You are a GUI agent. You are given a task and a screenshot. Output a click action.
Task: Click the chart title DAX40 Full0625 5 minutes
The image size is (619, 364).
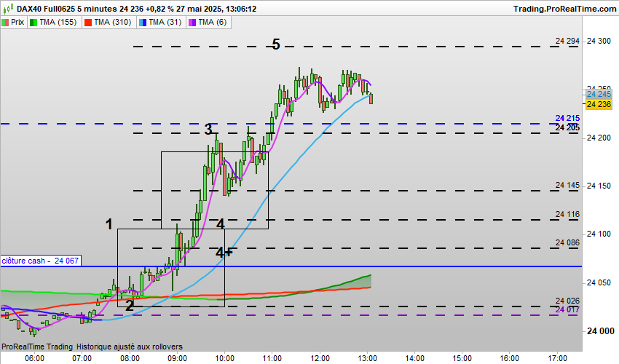coord(67,8)
